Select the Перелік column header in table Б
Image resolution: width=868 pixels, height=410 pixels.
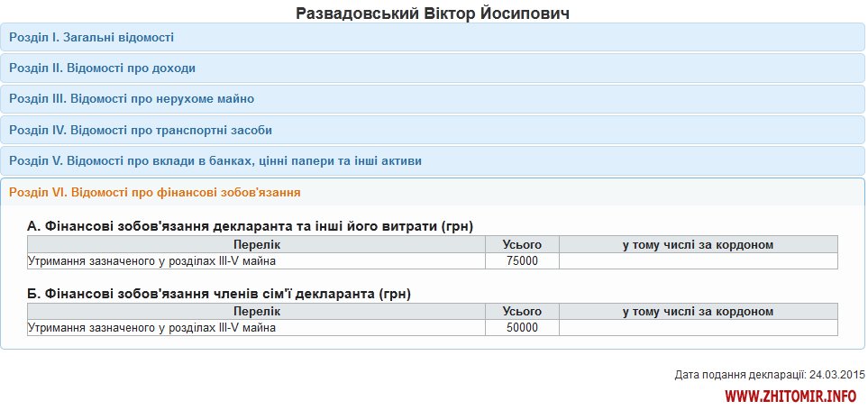tap(256, 312)
